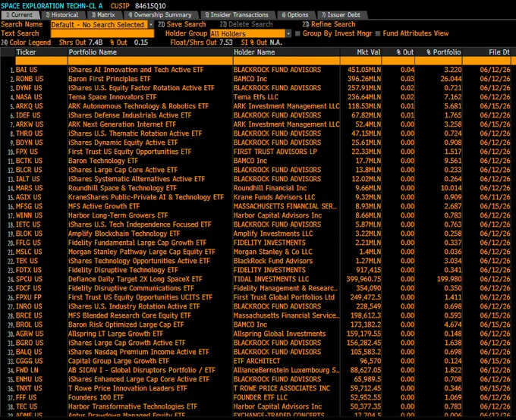The height and width of the screenshot is (420, 516).
Task: Click holder Roundhill Financial Inc
Action: (270, 188)
